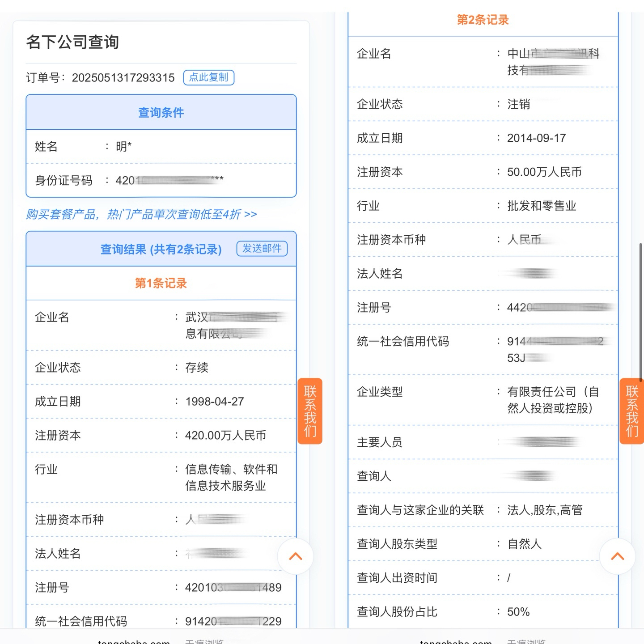This screenshot has height=644, width=644.
Task: Tap the right orange 联系我们 side button
Action: [x=632, y=411]
